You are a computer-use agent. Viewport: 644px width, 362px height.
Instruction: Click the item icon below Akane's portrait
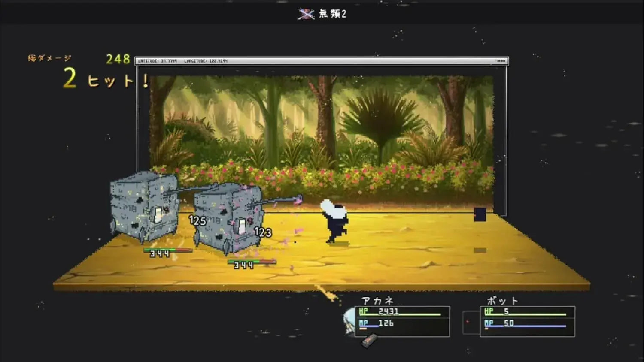(369, 341)
